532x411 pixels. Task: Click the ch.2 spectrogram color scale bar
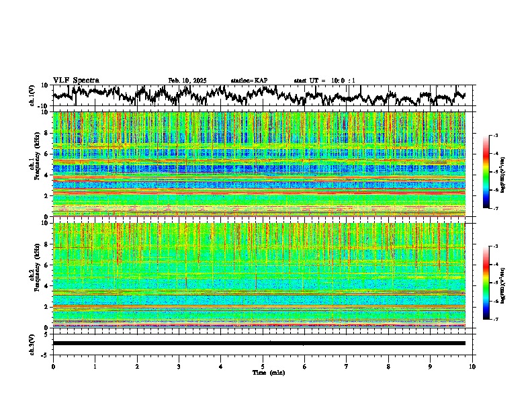pos(486,283)
